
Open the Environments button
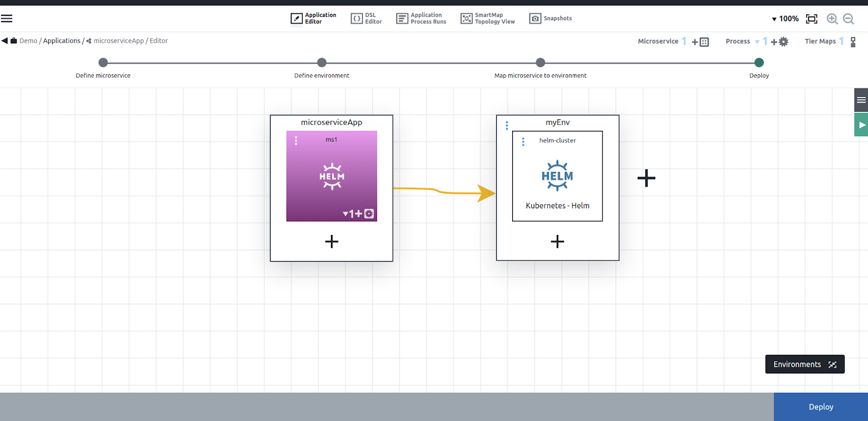tap(805, 364)
